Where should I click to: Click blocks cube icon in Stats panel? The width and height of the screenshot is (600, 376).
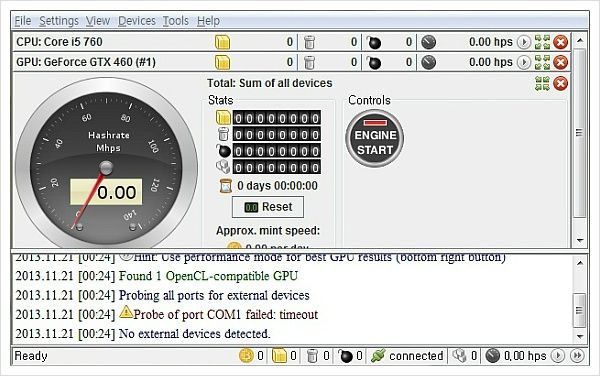tap(223, 167)
